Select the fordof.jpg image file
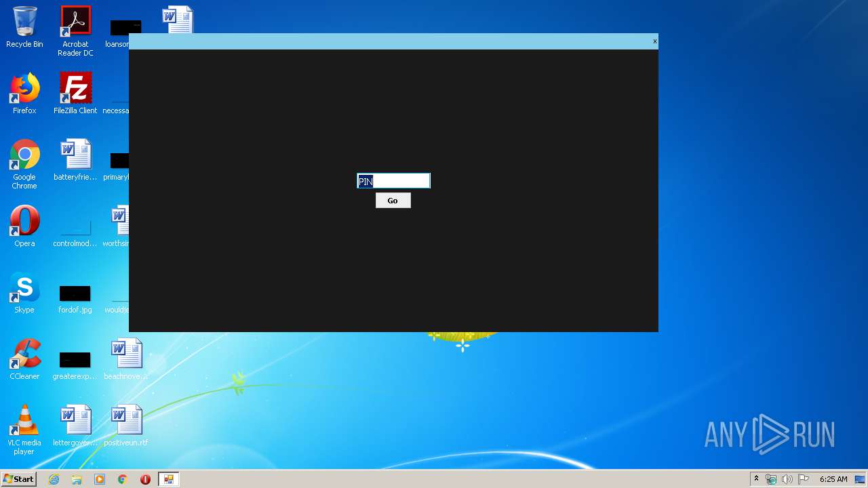Screen dimensions: 868x488 tap(75, 298)
